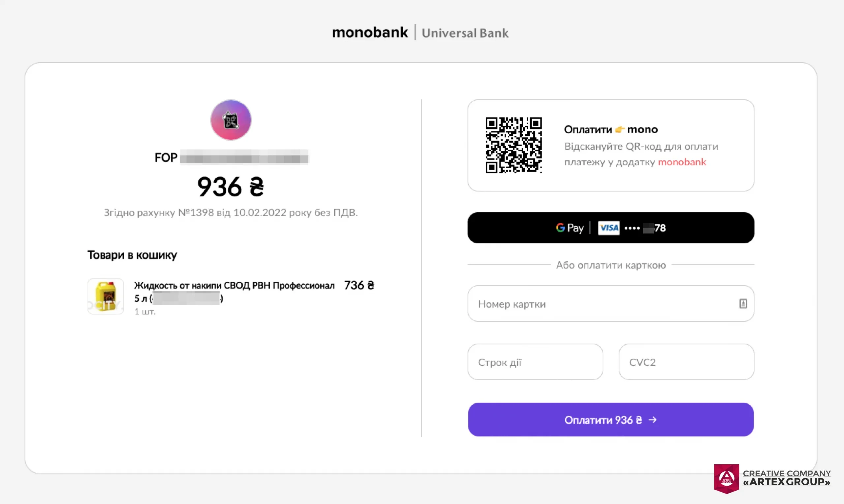Open card scanner icon in card number field

pyautogui.click(x=743, y=303)
